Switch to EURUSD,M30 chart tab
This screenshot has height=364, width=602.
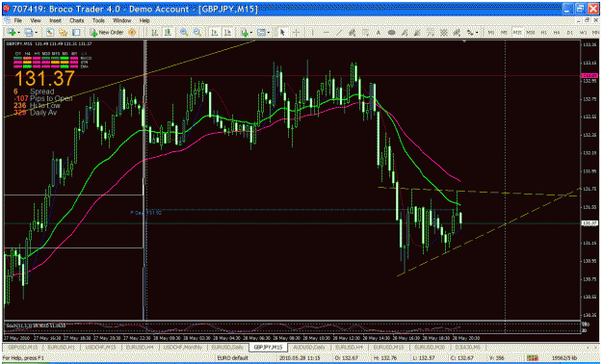[430, 347]
